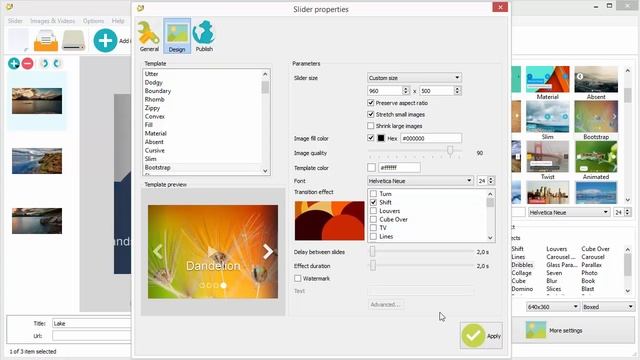Click the previous arrow in the template preview
640x360 pixels.
158,251
